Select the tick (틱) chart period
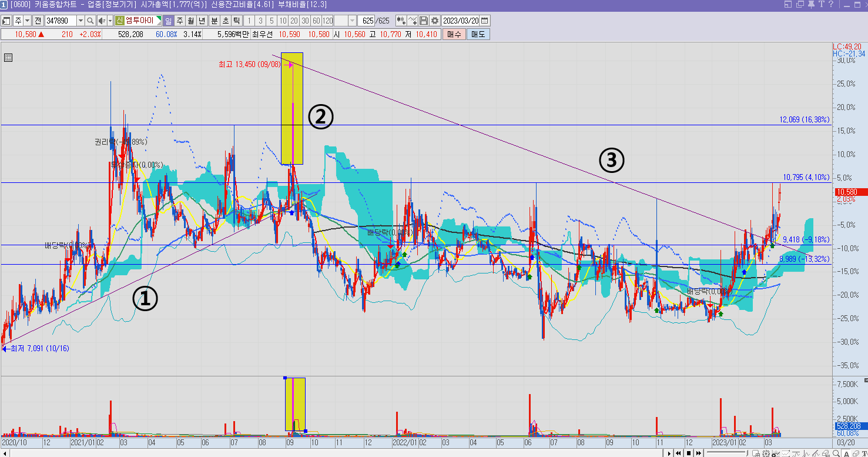This screenshot has width=868, height=457. [x=236, y=21]
